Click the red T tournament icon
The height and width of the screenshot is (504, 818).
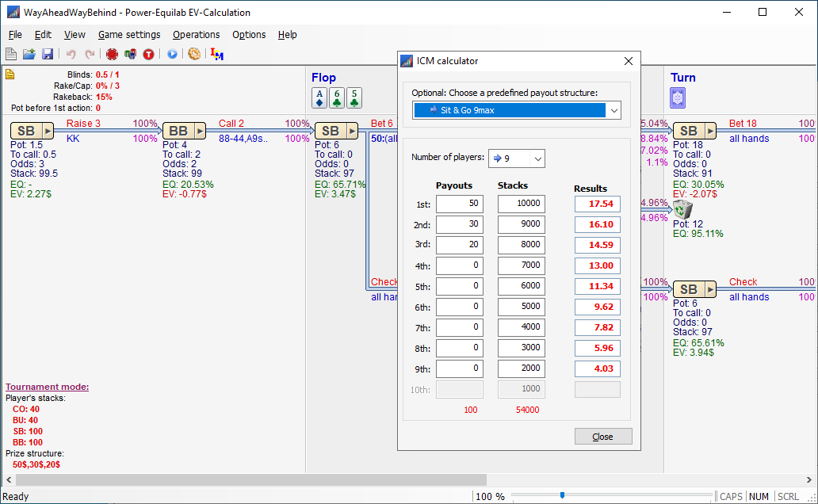point(149,54)
